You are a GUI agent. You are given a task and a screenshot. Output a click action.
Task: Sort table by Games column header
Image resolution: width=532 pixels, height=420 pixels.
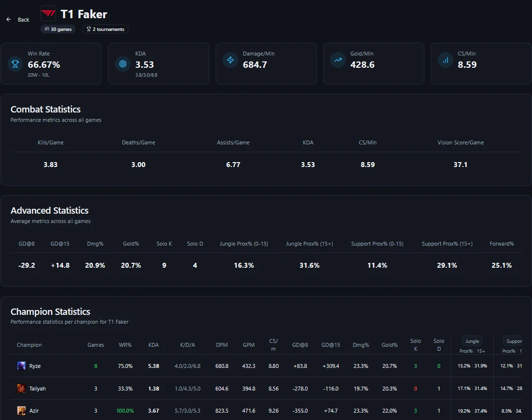(96, 345)
